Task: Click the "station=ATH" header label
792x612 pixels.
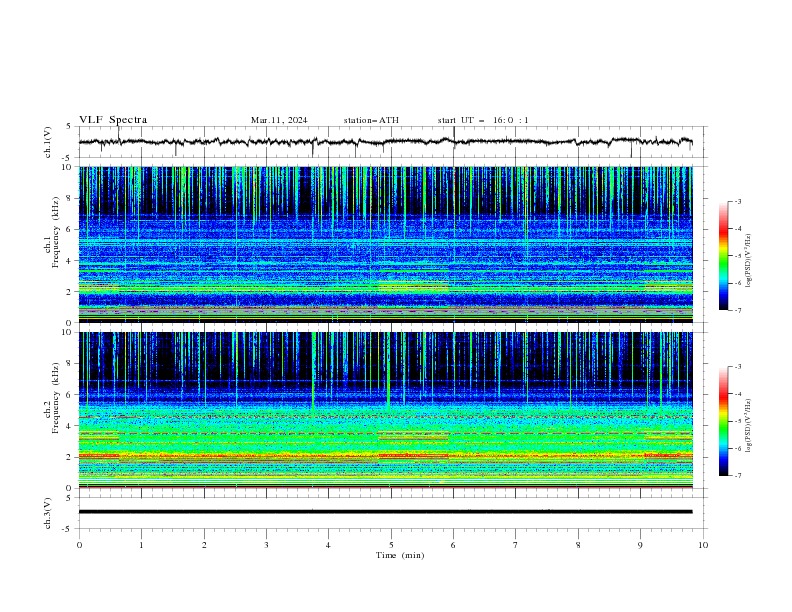Action: pos(371,120)
